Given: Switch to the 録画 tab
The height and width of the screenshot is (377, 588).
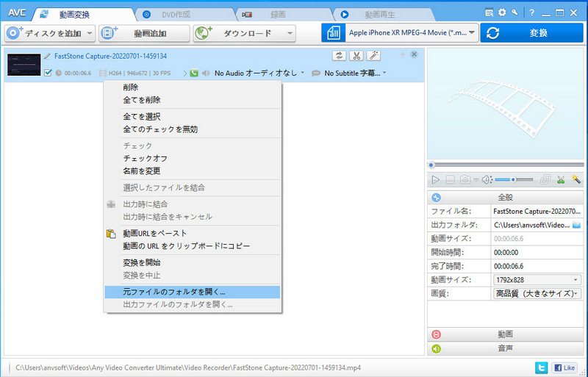Looking at the screenshot, I should (278, 15).
